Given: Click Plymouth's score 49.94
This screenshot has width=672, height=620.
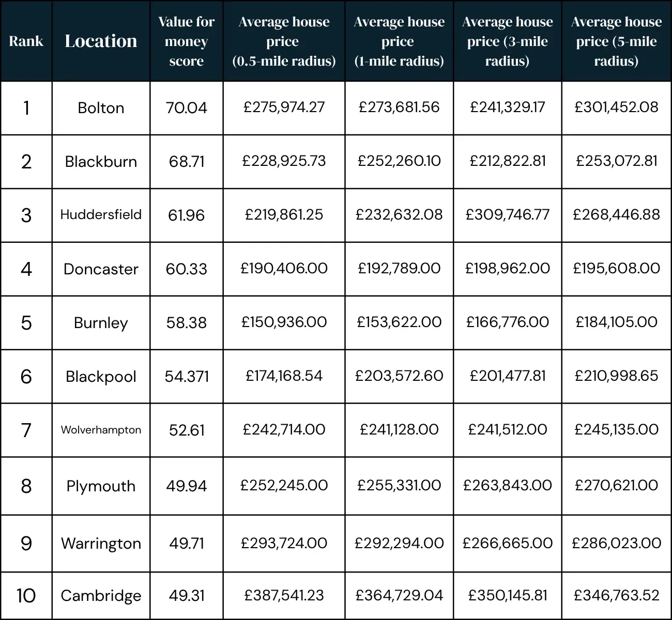Looking at the screenshot, I should tap(186, 486).
